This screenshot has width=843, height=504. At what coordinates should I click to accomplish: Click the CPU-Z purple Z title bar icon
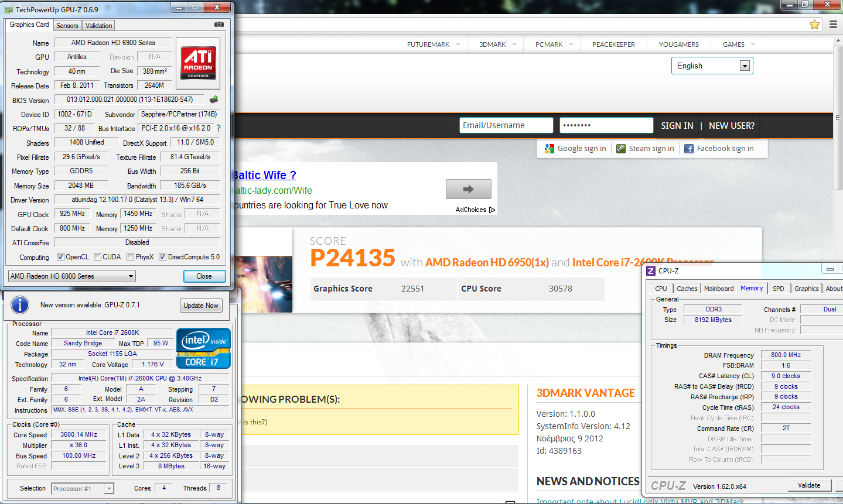651,270
